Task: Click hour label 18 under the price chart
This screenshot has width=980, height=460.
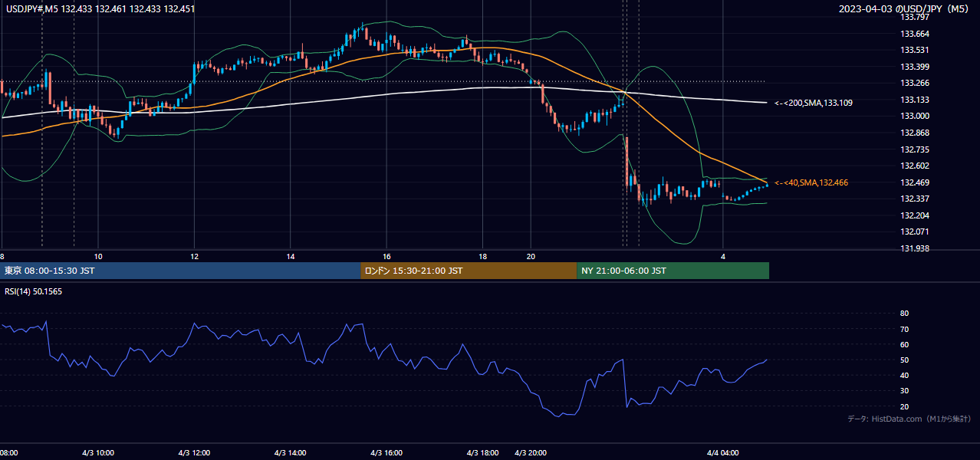Action: [x=483, y=257]
